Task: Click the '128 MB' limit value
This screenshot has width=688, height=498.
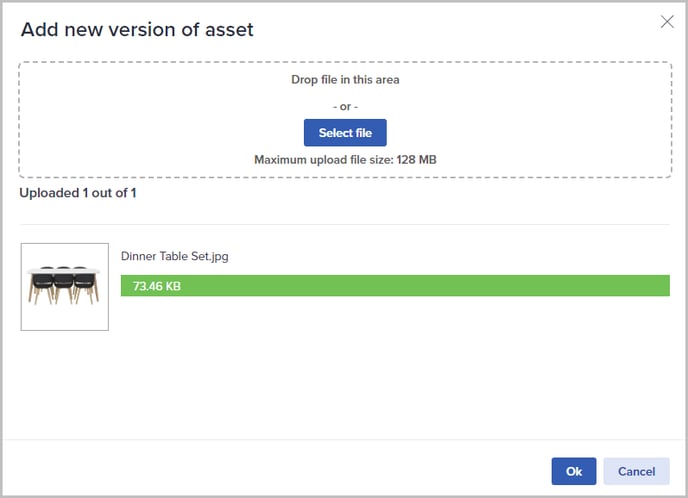Action: click(x=416, y=160)
